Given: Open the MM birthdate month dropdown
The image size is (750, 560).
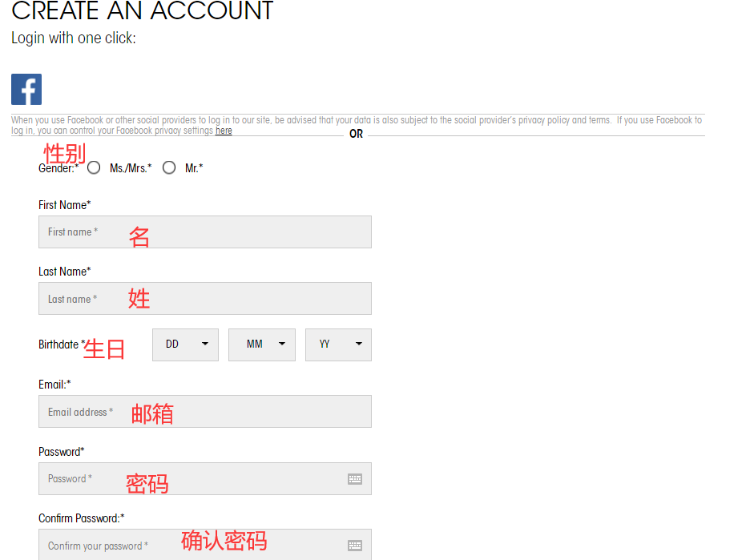Looking at the screenshot, I should tap(262, 344).
